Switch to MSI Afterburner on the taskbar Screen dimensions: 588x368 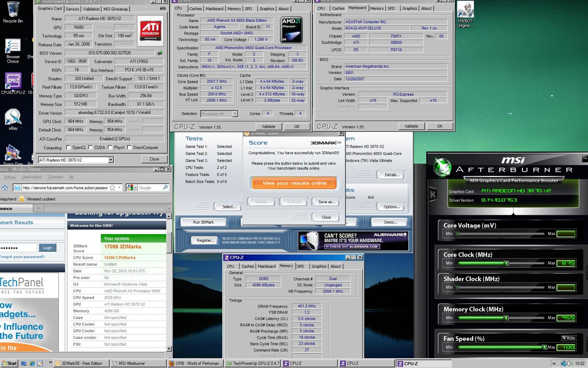coord(138,364)
